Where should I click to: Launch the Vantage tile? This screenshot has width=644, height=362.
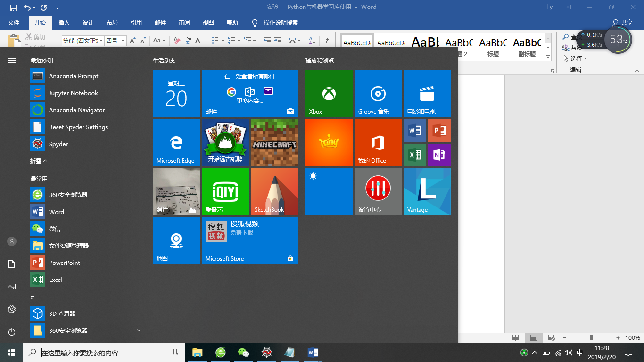427,192
